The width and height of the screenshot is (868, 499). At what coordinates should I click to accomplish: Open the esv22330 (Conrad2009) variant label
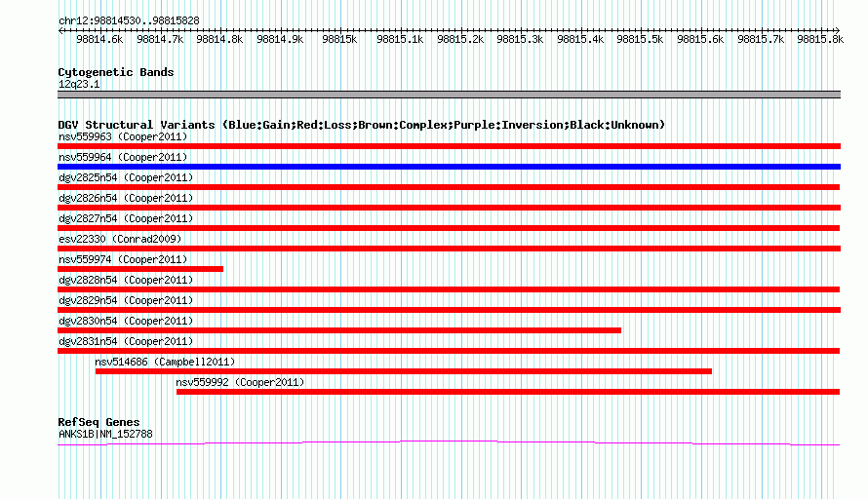point(120,239)
